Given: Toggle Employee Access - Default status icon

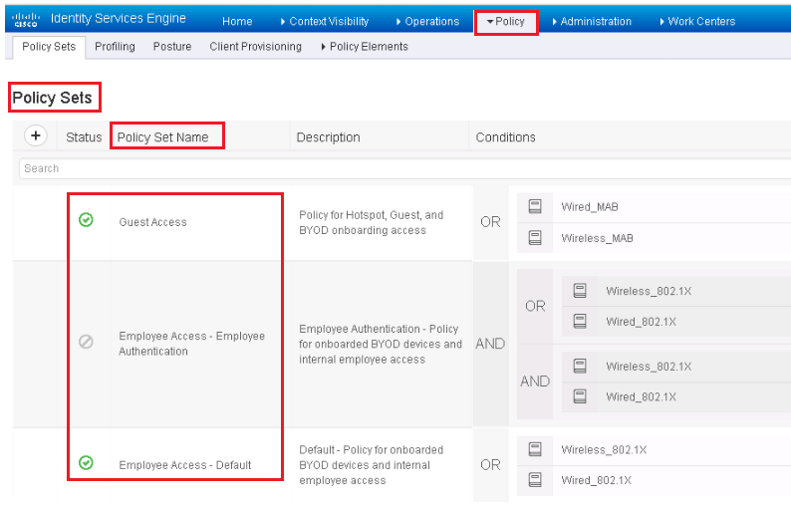Looking at the screenshot, I should pyautogui.click(x=86, y=463).
